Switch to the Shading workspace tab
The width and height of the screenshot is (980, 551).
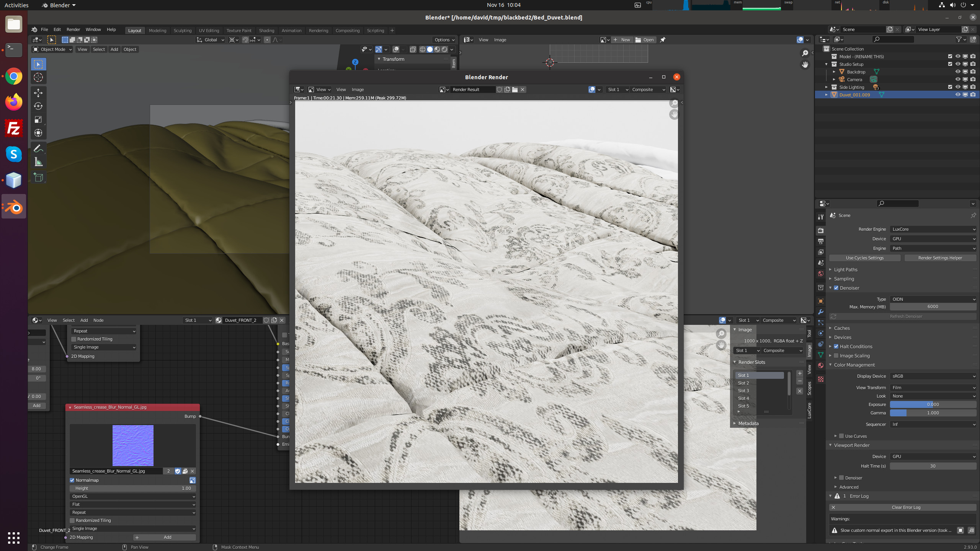point(266,31)
